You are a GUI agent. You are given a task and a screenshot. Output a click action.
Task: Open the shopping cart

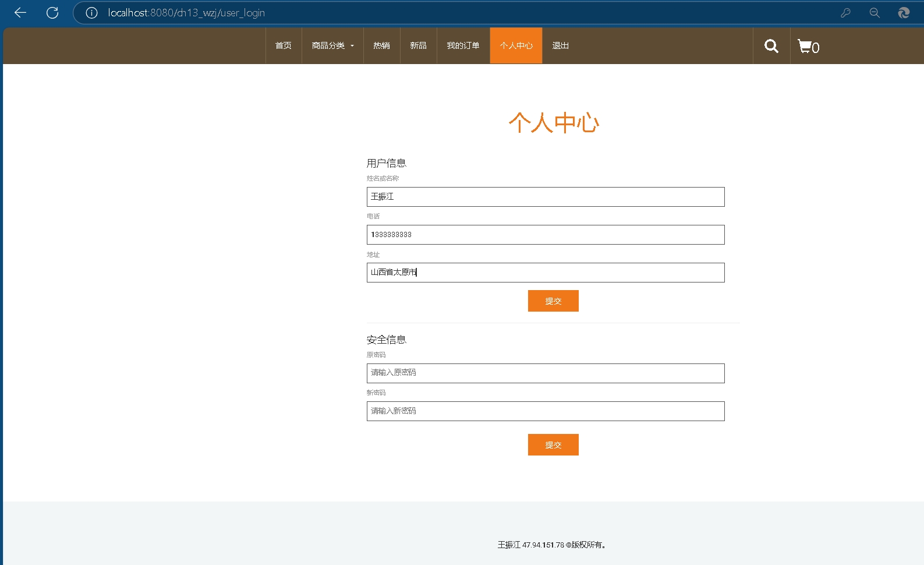(808, 47)
